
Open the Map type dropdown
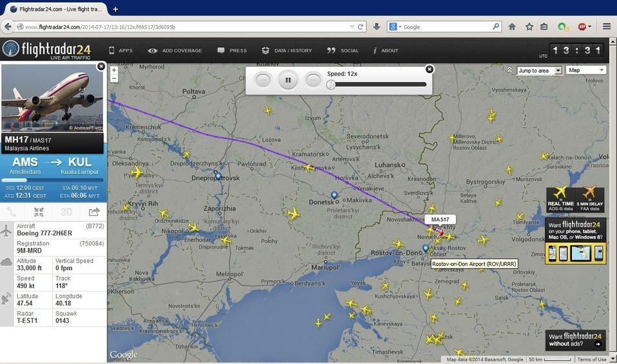(x=585, y=70)
